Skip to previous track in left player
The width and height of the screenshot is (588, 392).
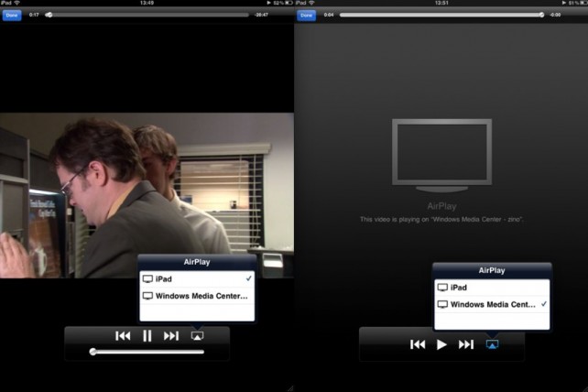click(123, 336)
